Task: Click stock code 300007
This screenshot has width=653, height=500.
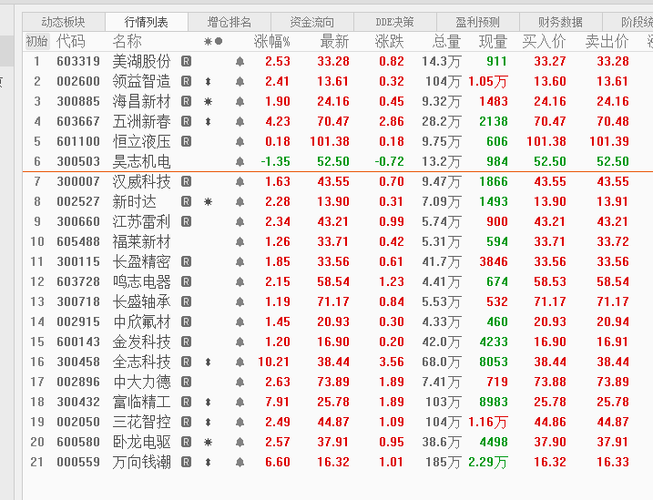Action: point(78,182)
